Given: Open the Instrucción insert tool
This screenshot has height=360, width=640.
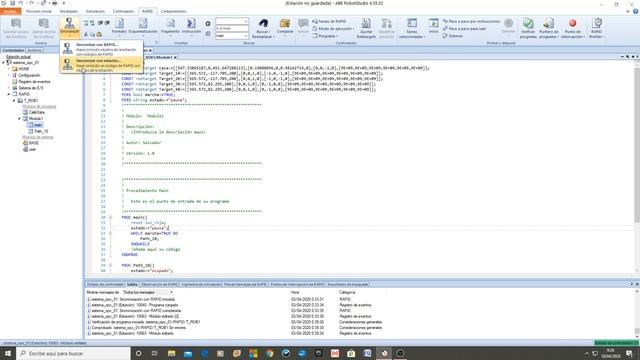Looking at the screenshot, I should [x=191, y=27].
